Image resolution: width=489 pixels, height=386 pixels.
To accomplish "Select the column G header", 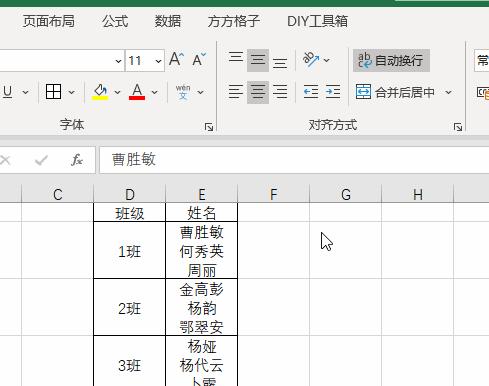I will (346, 194).
